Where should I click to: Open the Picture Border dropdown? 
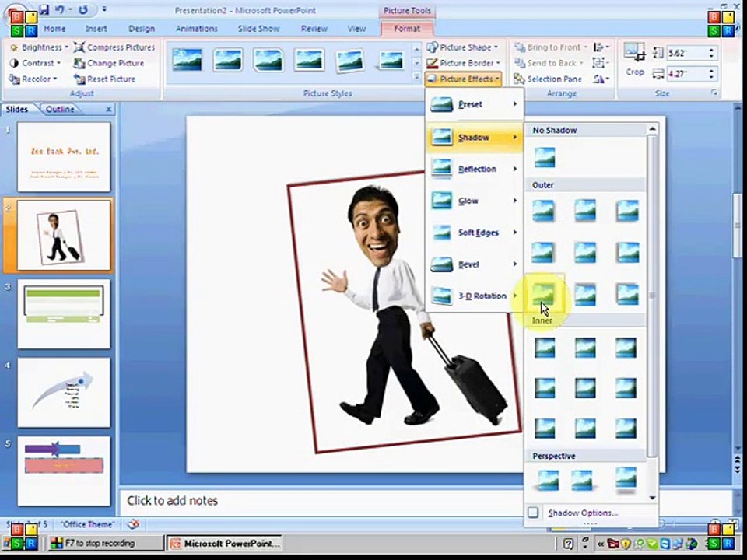463,63
